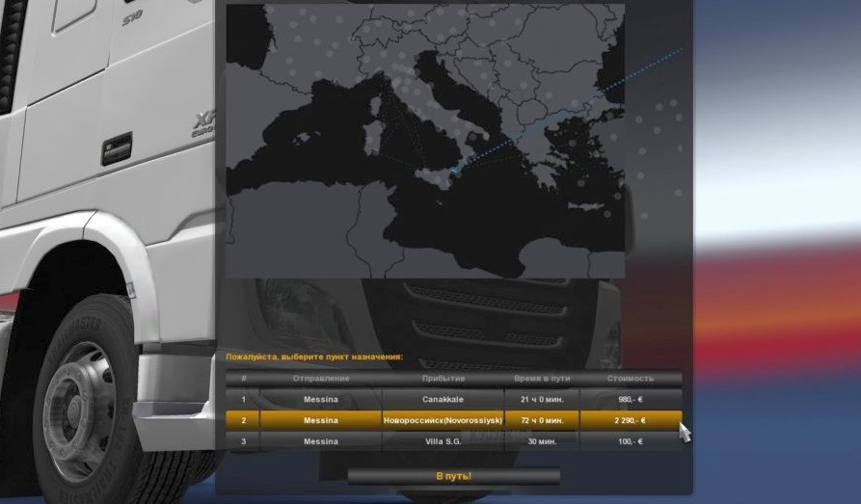Viewport: 861px width, 504px height.
Task: Click the 30 мин. travel time cell
Action: coord(541,441)
